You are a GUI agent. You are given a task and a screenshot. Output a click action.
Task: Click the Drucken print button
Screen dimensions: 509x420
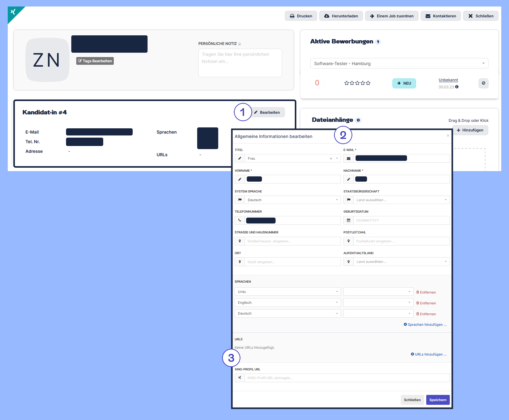pyautogui.click(x=301, y=16)
